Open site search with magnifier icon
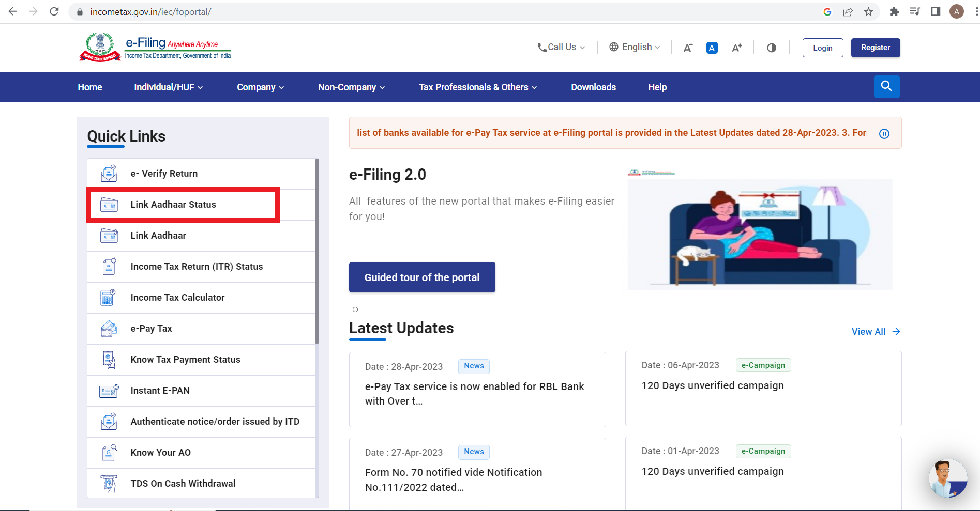This screenshot has width=980, height=511. (x=887, y=87)
